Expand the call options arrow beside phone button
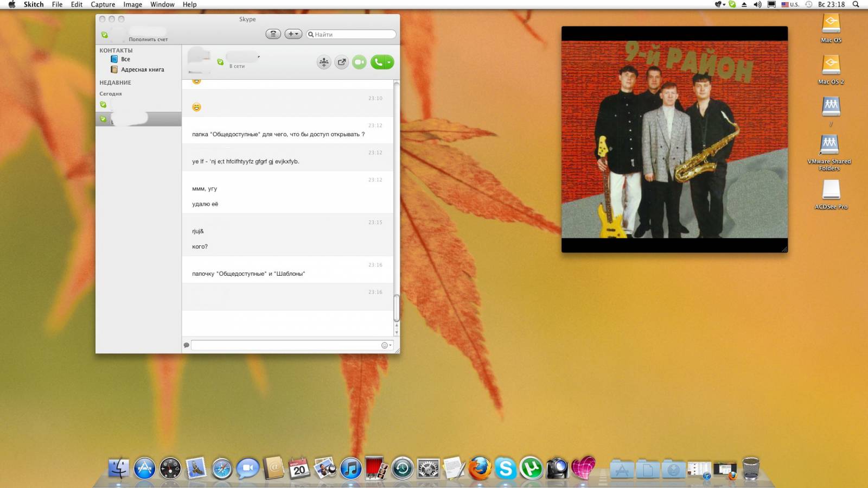 390,62
